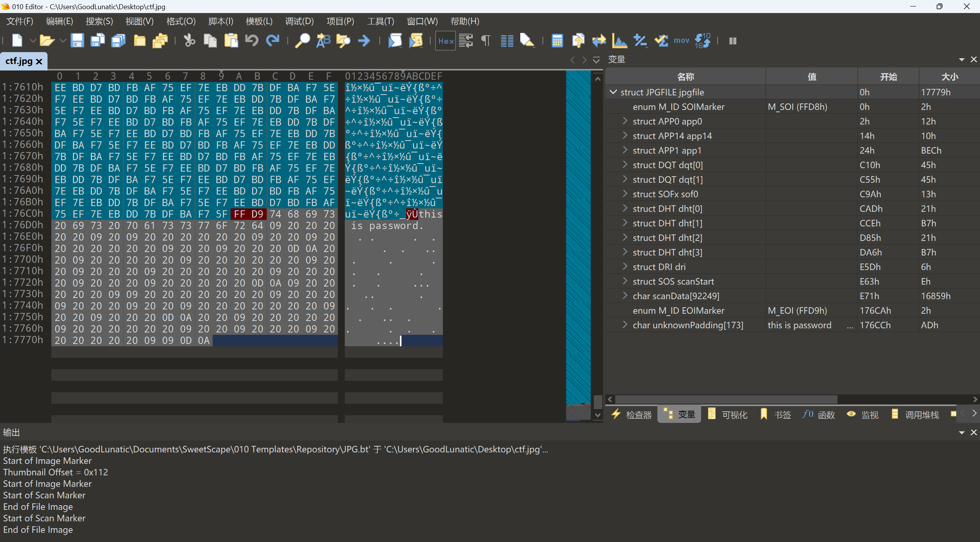Click the 'mov' disassembler icon
The height and width of the screenshot is (542, 980).
tap(682, 41)
